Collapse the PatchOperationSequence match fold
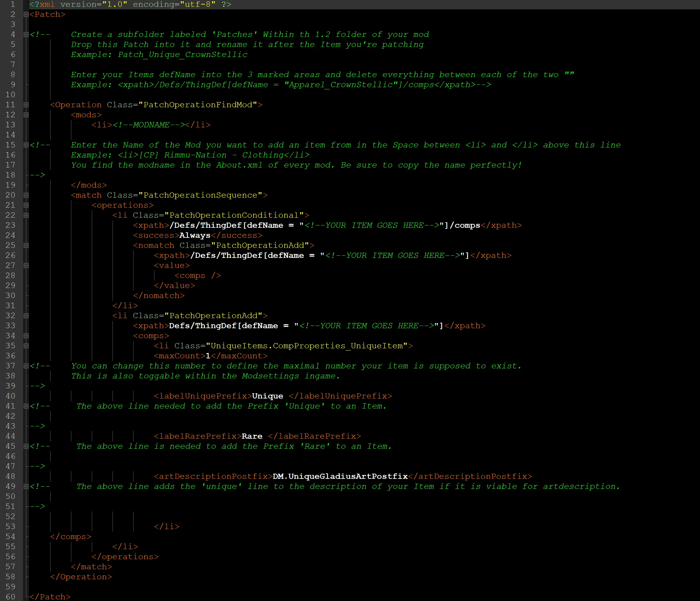The width and height of the screenshot is (700, 601). 26,195
